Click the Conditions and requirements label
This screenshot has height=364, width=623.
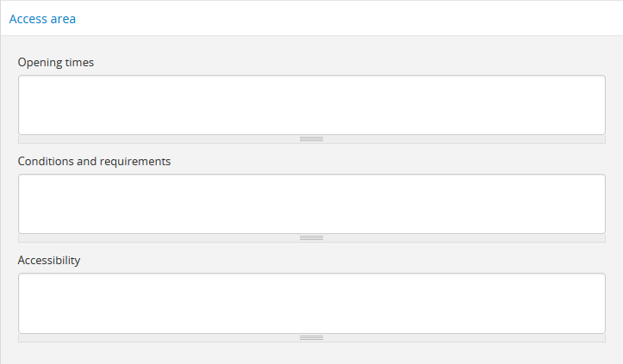[94, 161]
